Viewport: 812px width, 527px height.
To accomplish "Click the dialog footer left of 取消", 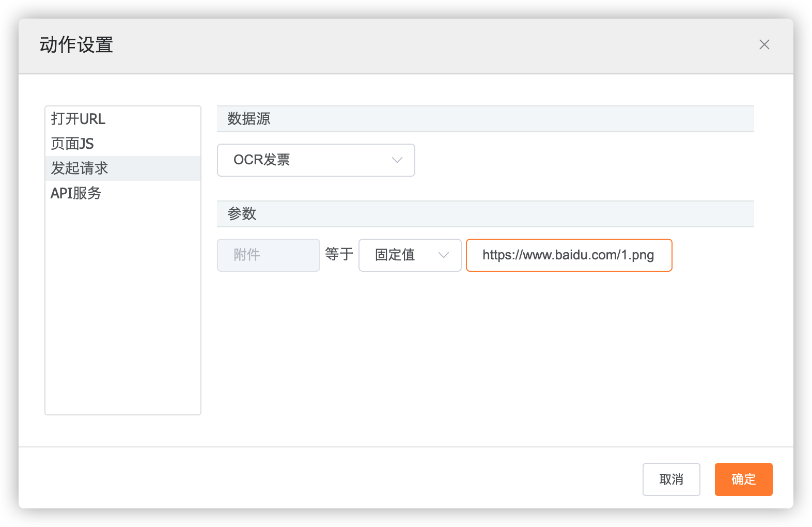I will click(331, 478).
